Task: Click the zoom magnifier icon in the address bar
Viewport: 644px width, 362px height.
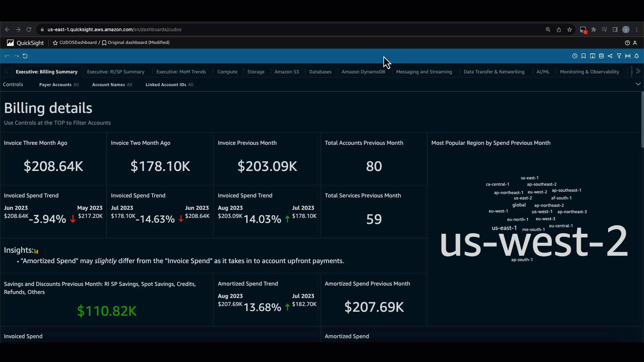Action: point(548,29)
